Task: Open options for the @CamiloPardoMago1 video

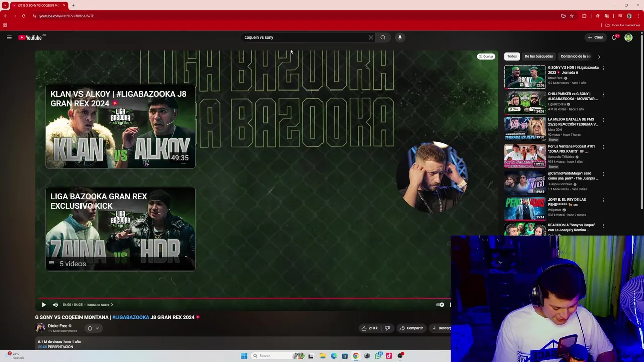Action: [603, 174]
